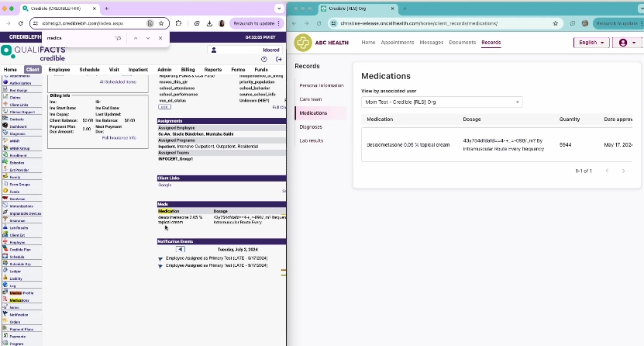Open Liability sidebar item
This screenshot has height=346, width=644.
[16, 279]
